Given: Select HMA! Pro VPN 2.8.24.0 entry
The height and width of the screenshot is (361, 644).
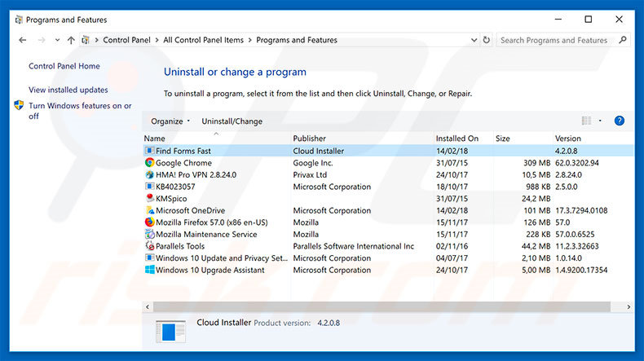Looking at the screenshot, I should coord(196,175).
